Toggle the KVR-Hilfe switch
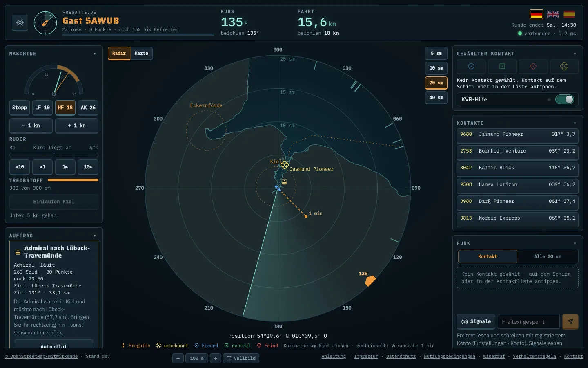The image size is (588, 368). tap(565, 99)
